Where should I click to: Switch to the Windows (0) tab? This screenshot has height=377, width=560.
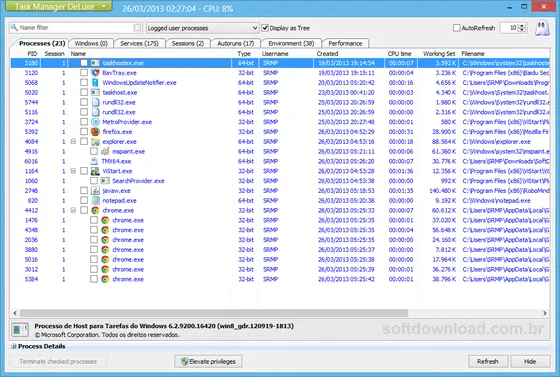coord(91,43)
